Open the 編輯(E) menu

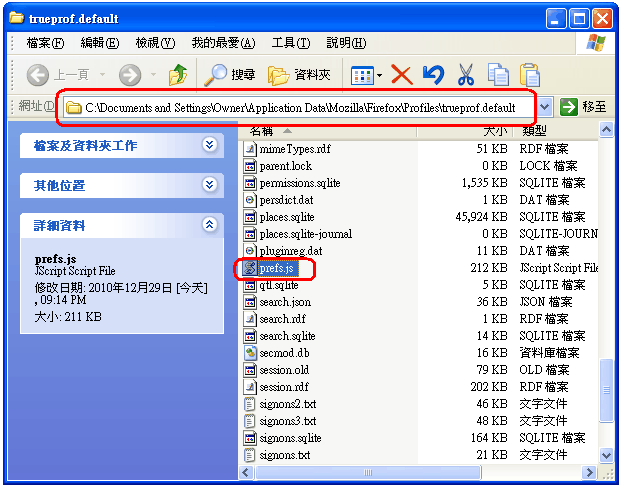tap(99, 42)
